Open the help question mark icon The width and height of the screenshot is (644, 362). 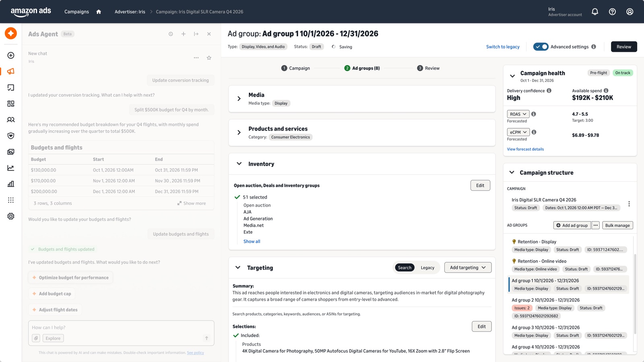tap(612, 12)
